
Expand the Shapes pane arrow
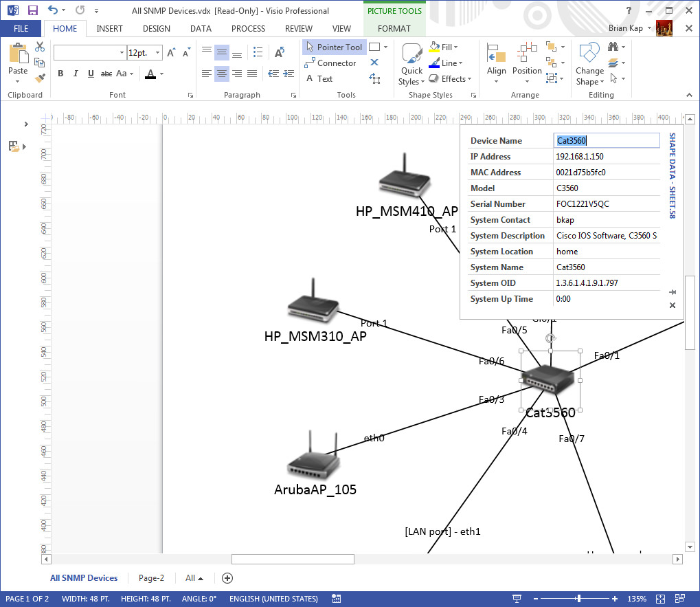pos(26,124)
